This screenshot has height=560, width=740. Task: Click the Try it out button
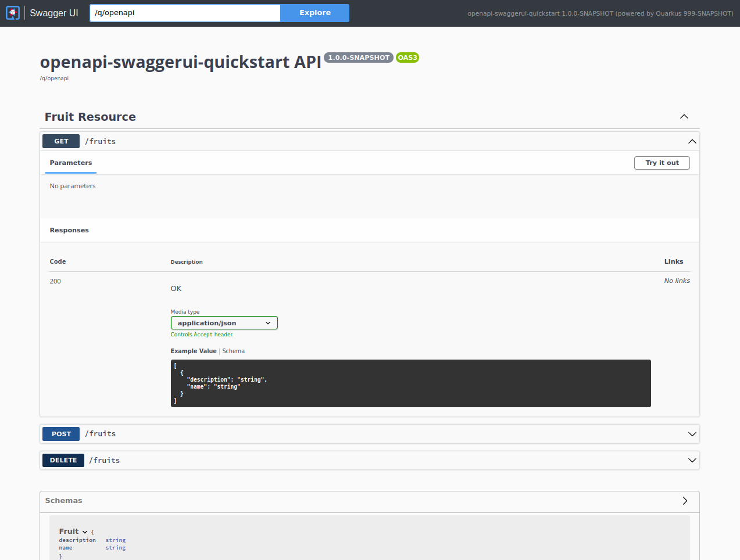pyautogui.click(x=662, y=163)
